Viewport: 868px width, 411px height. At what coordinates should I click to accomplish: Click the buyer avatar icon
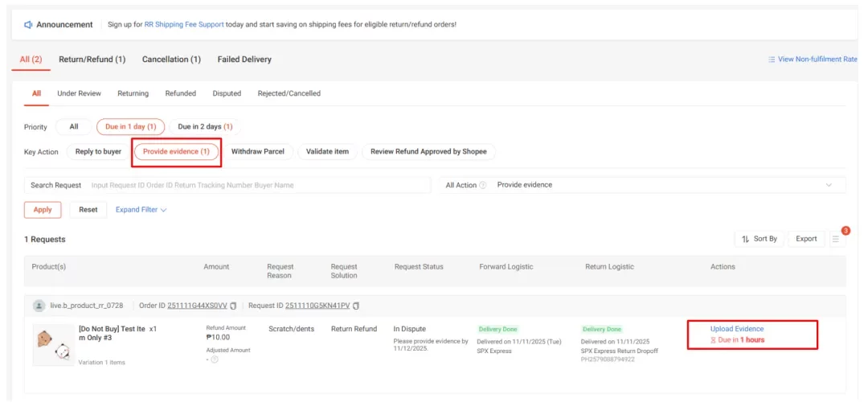pos(39,306)
